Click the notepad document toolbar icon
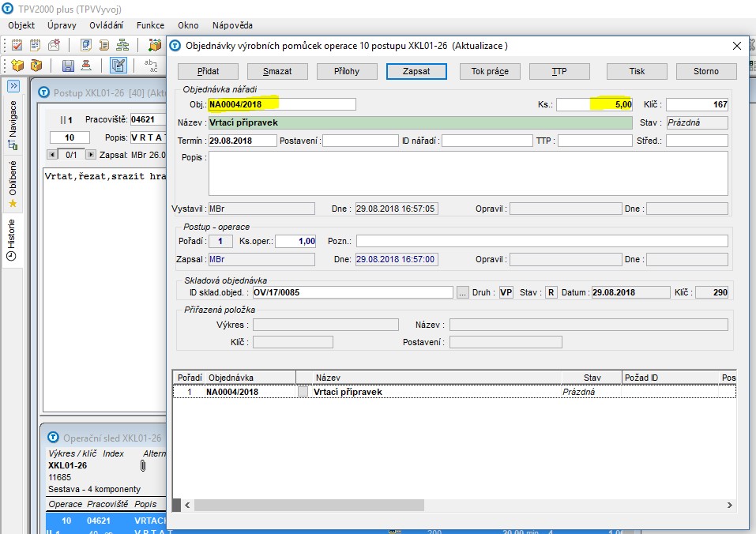 [35, 45]
